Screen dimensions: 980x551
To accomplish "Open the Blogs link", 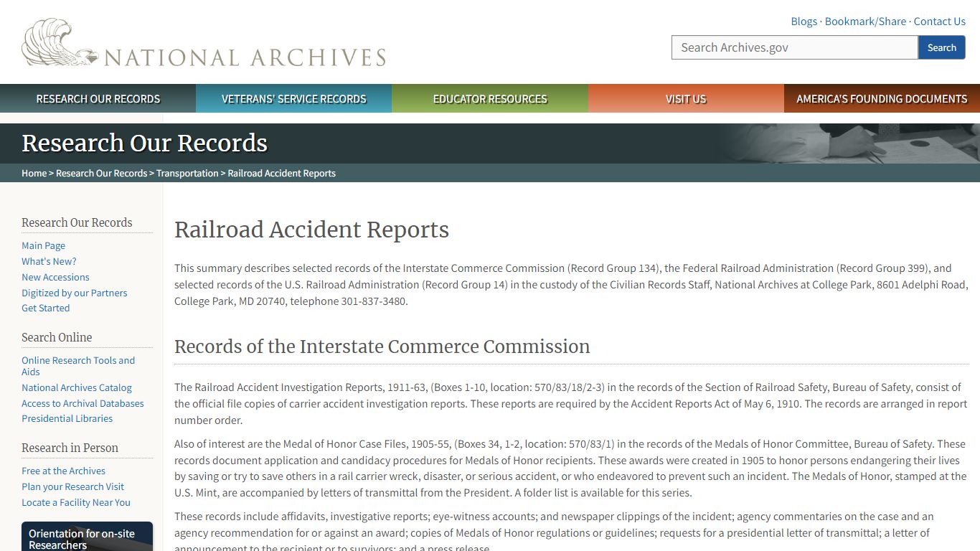I will (804, 22).
